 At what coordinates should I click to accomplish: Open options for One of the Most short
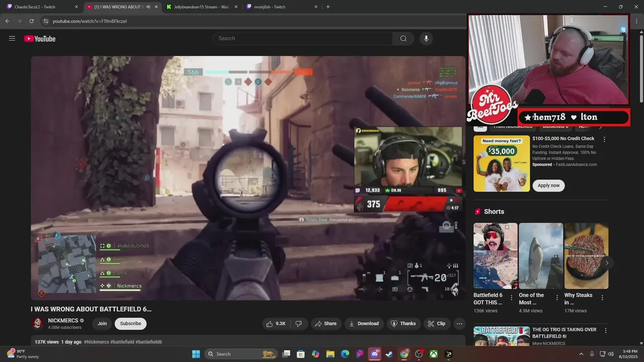coord(557,298)
